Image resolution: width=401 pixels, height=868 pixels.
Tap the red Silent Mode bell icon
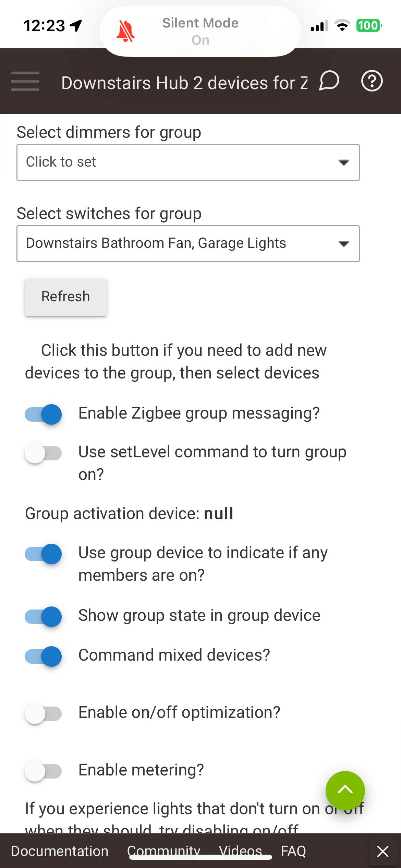(125, 31)
